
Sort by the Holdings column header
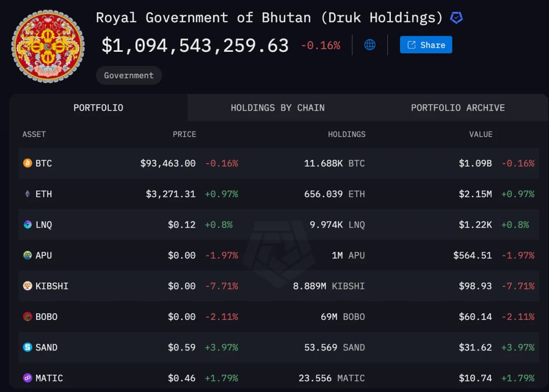coord(346,134)
